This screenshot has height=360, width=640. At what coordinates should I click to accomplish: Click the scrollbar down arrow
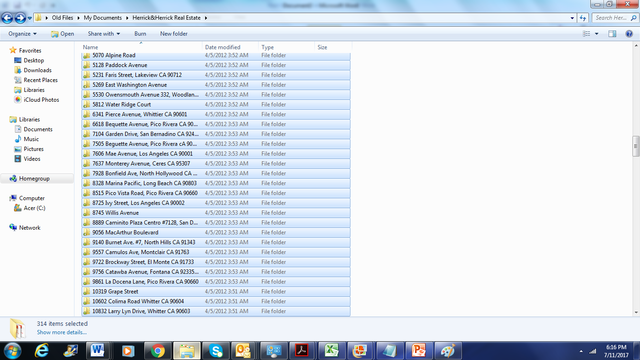coord(636,312)
